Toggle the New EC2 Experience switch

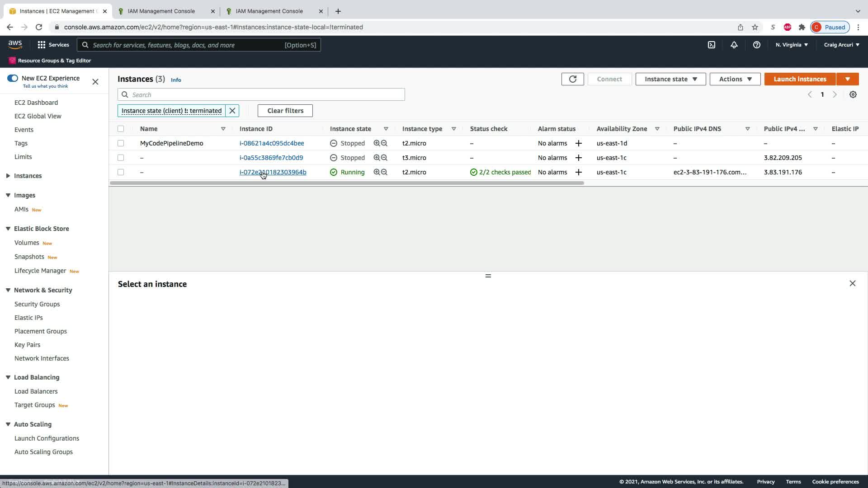(13, 78)
